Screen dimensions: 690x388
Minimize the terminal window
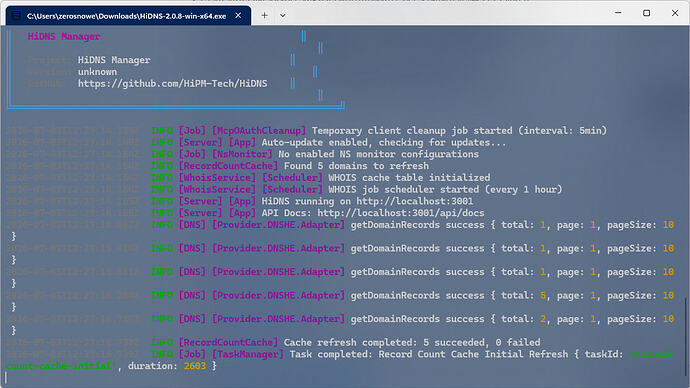coord(618,13)
